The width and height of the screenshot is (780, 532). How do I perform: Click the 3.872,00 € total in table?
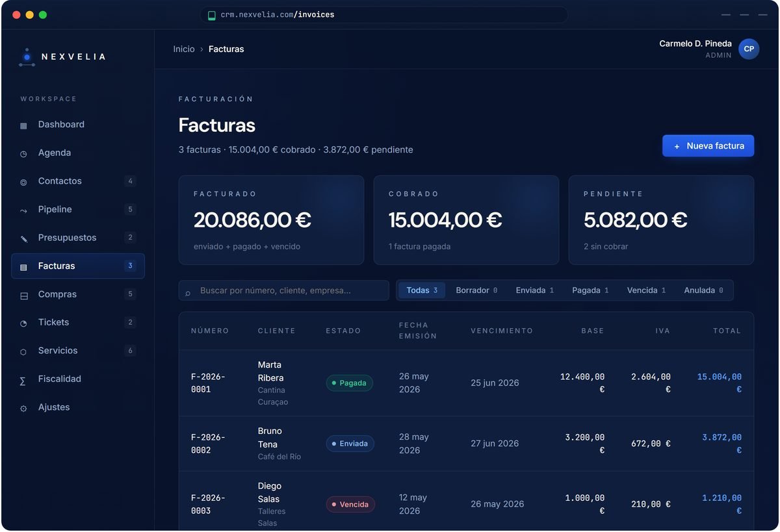tap(722, 444)
